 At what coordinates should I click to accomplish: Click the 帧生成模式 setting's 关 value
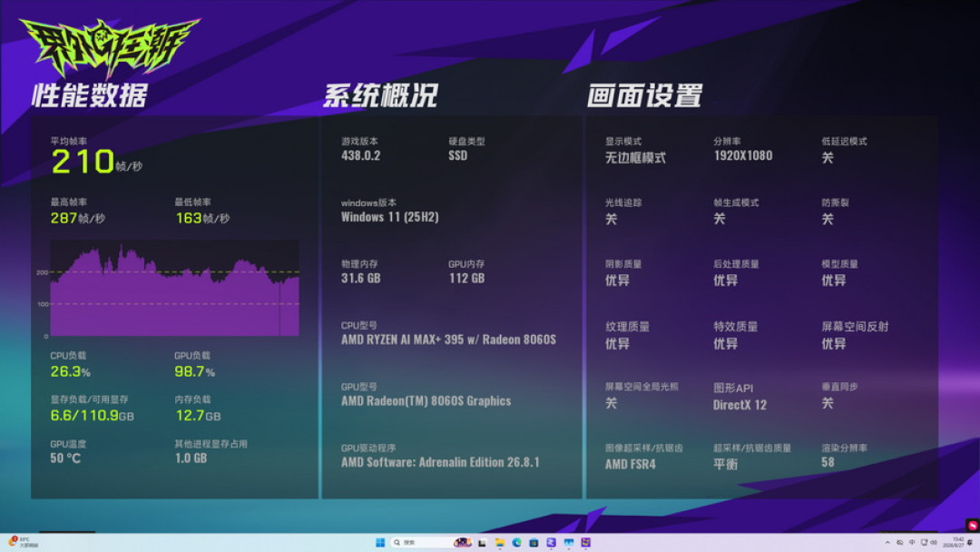click(x=720, y=219)
